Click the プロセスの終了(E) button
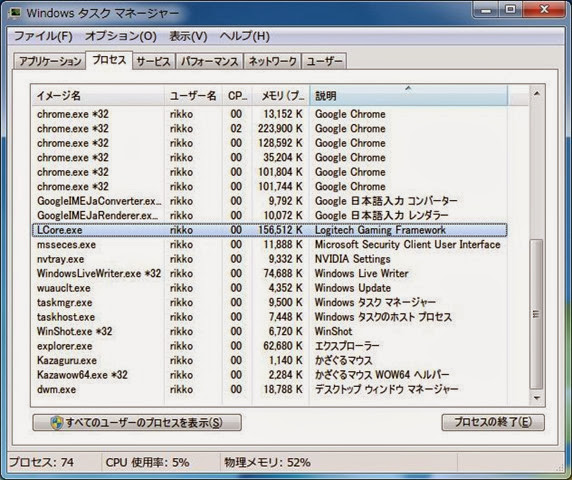The height and width of the screenshot is (480, 572). (x=493, y=422)
